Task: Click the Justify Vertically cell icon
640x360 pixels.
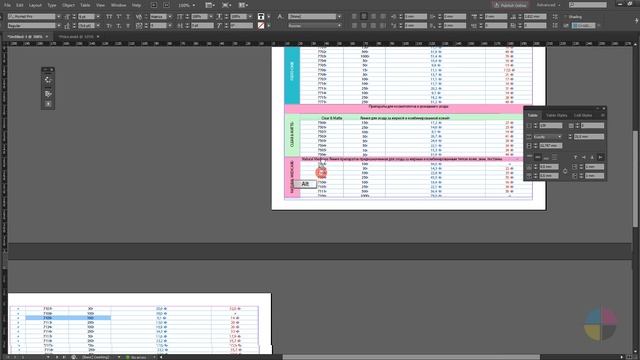Action: tap(555, 157)
